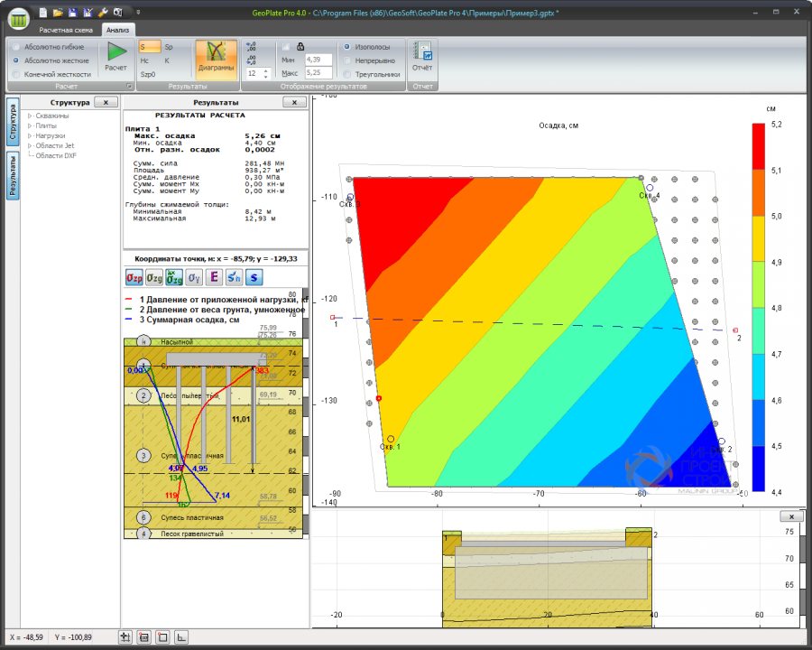Click the open folder icon

click(x=58, y=13)
